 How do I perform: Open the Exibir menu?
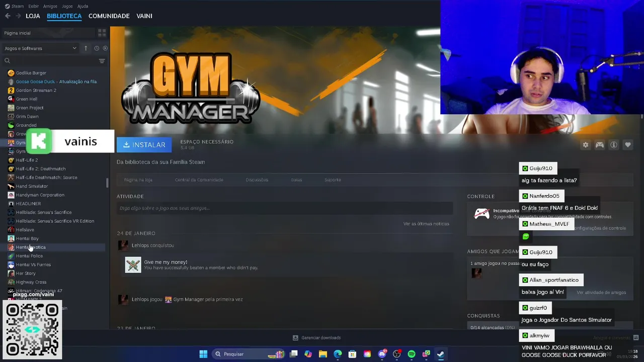(x=34, y=6)
